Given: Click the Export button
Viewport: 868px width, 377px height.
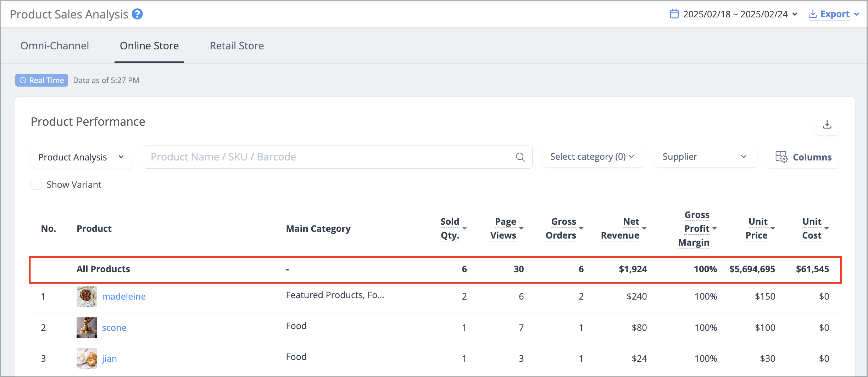Looking at the screenshot, I should pos(834,14).
